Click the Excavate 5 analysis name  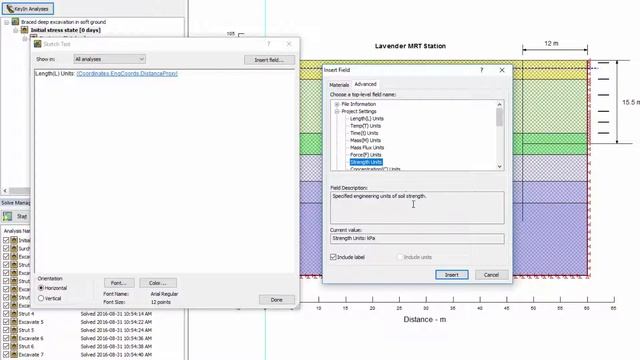[x=31, y=322]
